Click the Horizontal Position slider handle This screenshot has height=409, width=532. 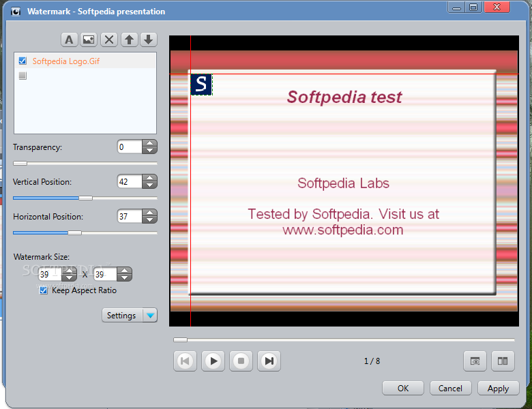coord(74,232)
